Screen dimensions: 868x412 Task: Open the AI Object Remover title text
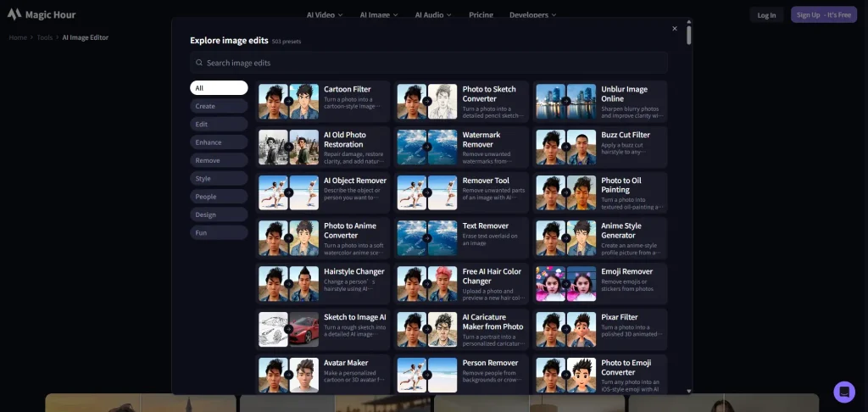click(355, 181)
